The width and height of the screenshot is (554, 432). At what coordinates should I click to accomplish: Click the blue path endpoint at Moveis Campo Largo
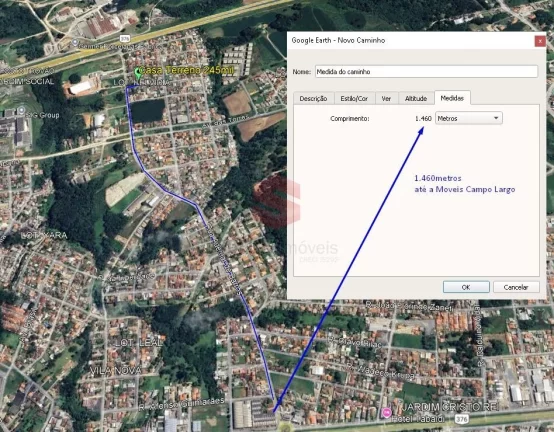[274, 411]
